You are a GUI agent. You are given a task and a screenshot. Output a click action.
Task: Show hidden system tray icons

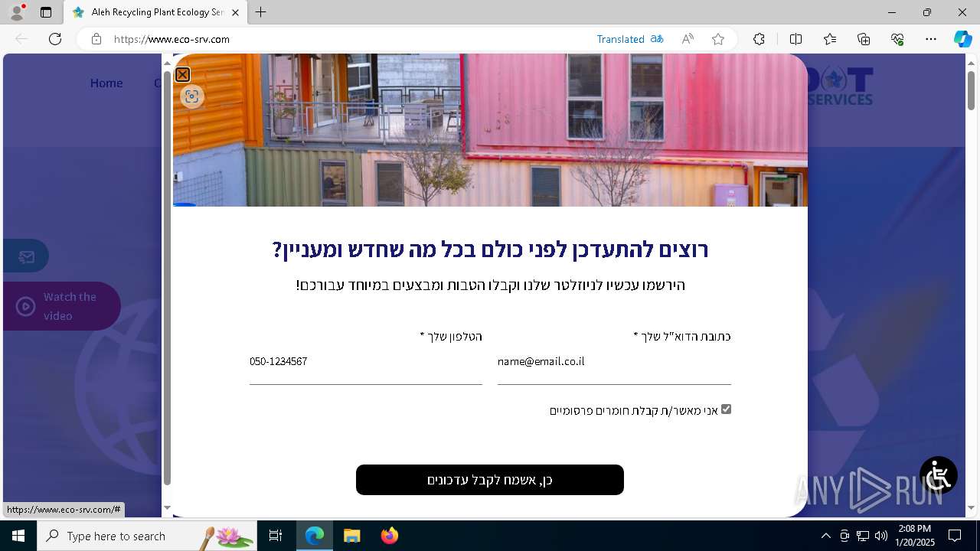point(825,536)
